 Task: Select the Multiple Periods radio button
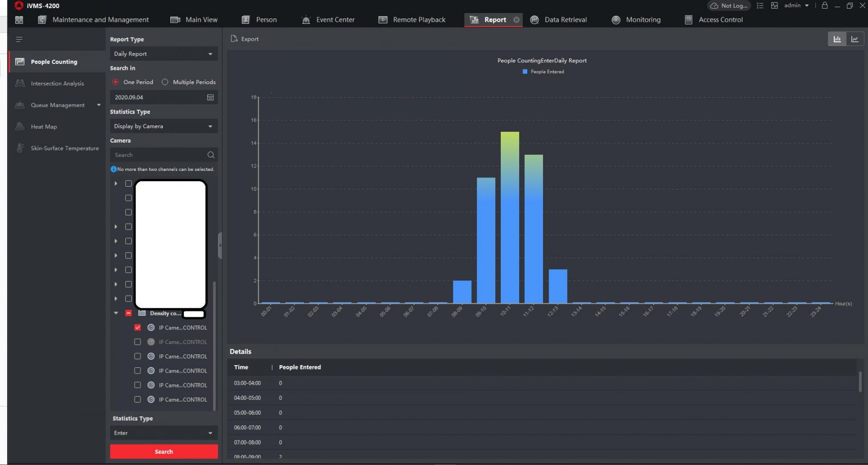point(165,82)
